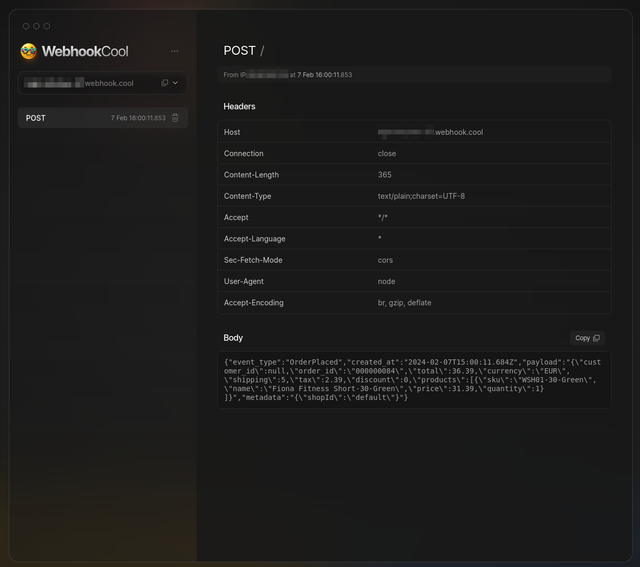Click the Content-Length header row

(413, 175)
